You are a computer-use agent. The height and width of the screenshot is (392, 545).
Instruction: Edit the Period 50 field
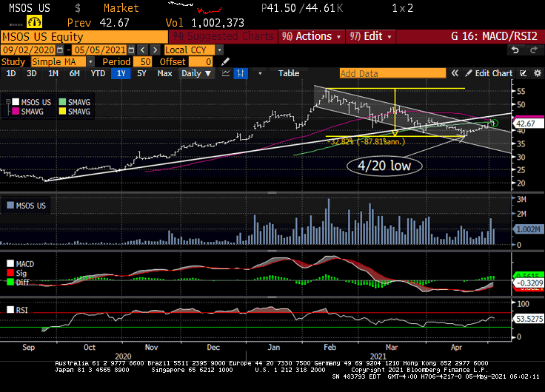coord(142,62)
